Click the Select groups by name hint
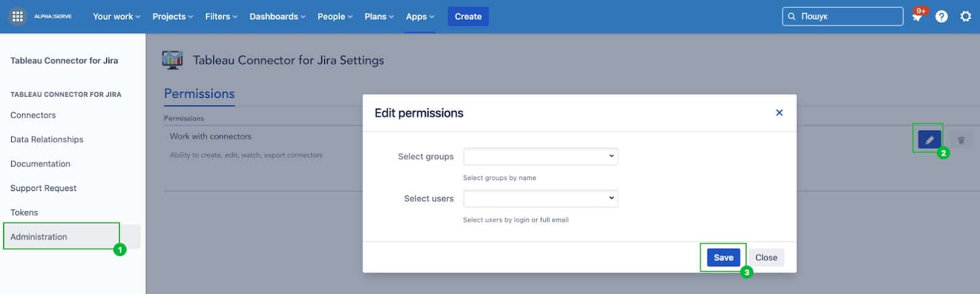980x294 pixels. pyautogui.click(x=499, y=178)
